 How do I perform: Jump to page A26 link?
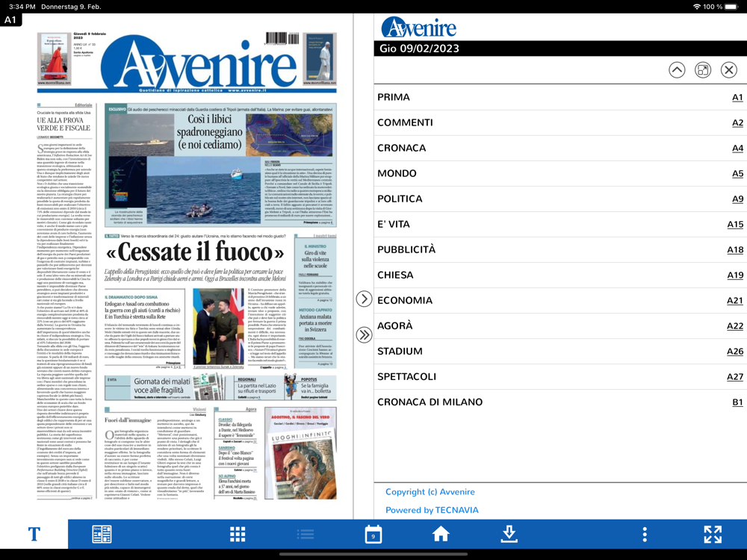coord(735,351)
